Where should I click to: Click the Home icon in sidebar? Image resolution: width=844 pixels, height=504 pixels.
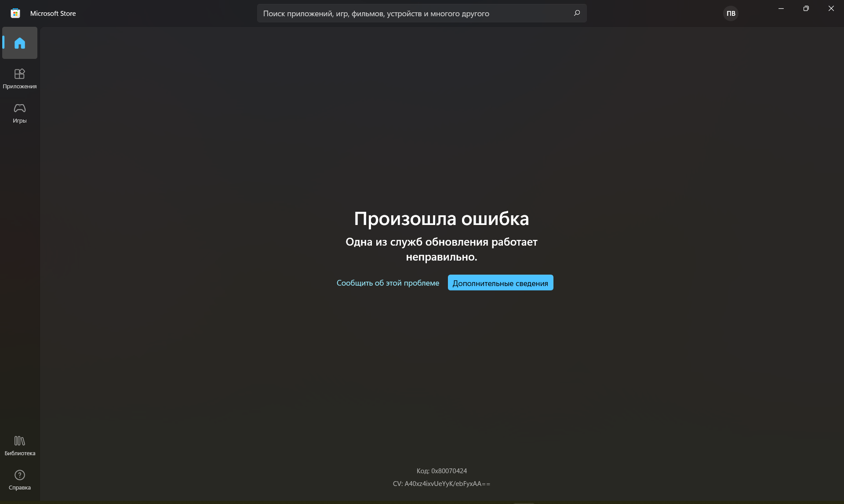20,43
